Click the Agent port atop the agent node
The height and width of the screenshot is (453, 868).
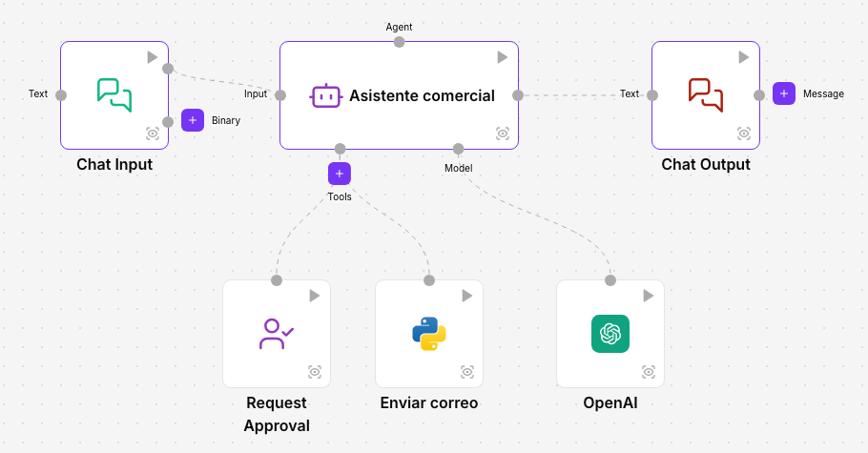(x=399, y=42)
